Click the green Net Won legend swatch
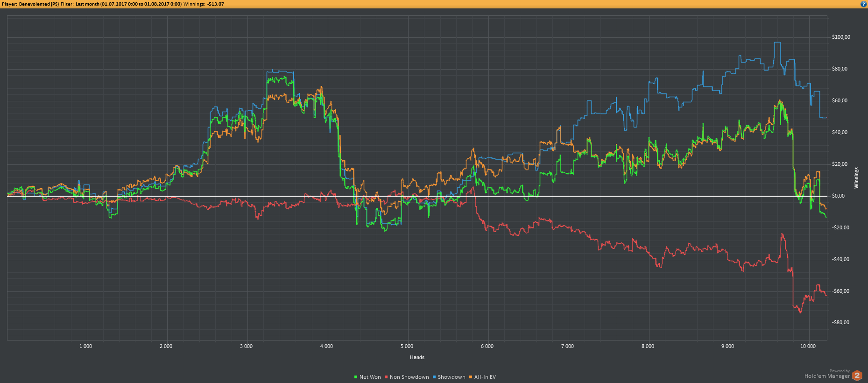The image size is (868, 383). click(x=356, y=377)
